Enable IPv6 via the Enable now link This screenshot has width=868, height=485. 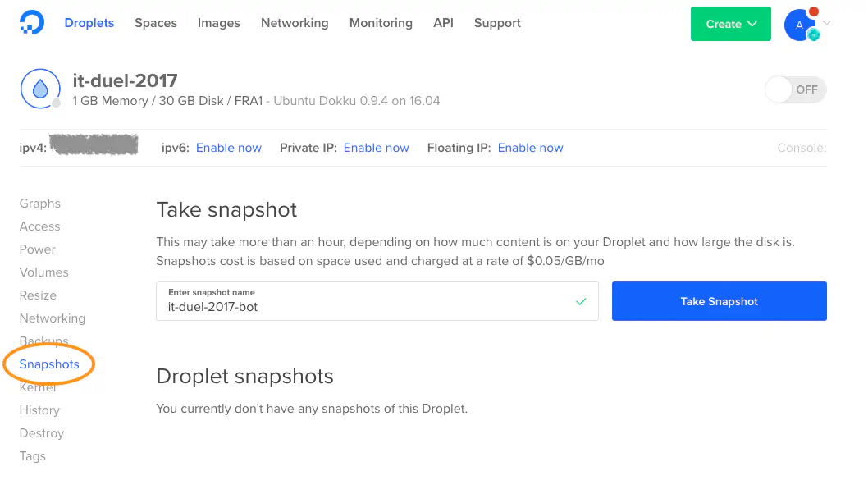(229, 147)
